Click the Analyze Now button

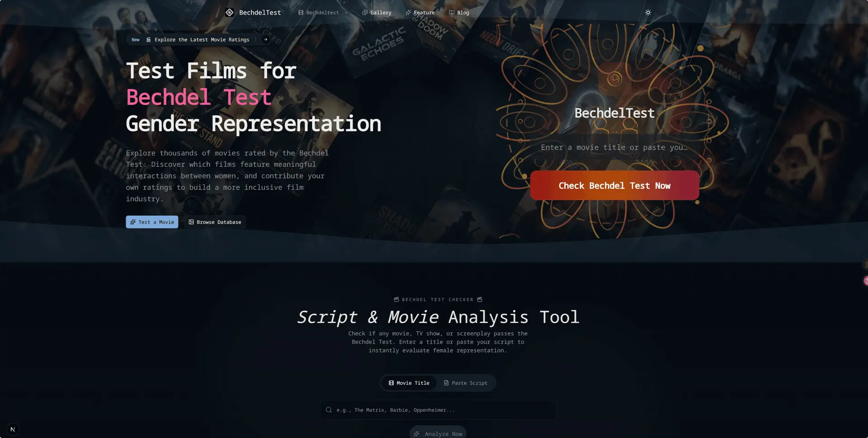[438, 433]
